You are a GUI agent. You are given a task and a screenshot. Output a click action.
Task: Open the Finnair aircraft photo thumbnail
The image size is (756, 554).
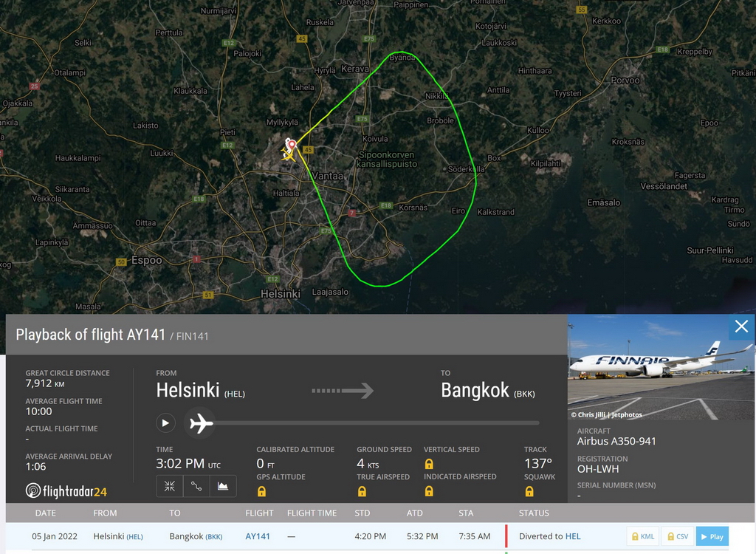tap(661, 367)
